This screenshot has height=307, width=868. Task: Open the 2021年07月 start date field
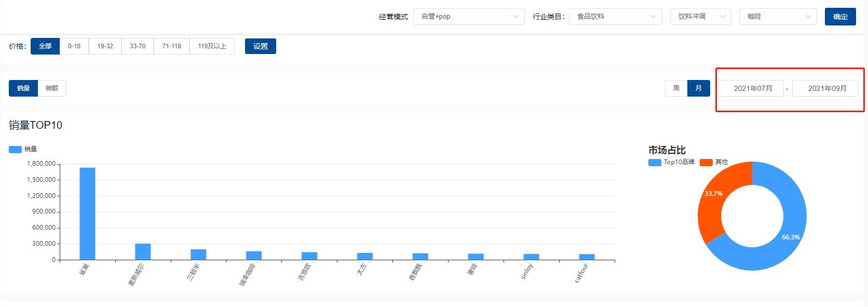pos(752,88)
